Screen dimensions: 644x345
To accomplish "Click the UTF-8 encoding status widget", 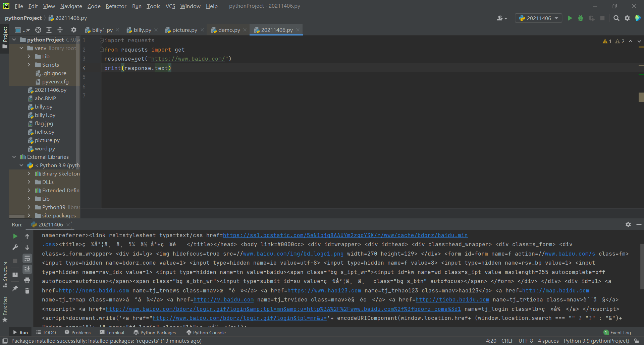I will pyautogui.click(x=526, y=341).
